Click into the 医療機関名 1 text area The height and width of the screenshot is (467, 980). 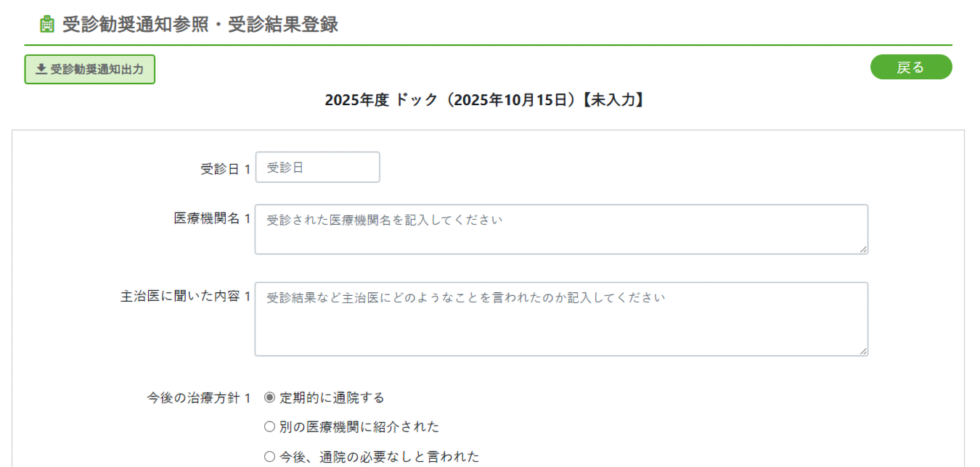(560, 229)
